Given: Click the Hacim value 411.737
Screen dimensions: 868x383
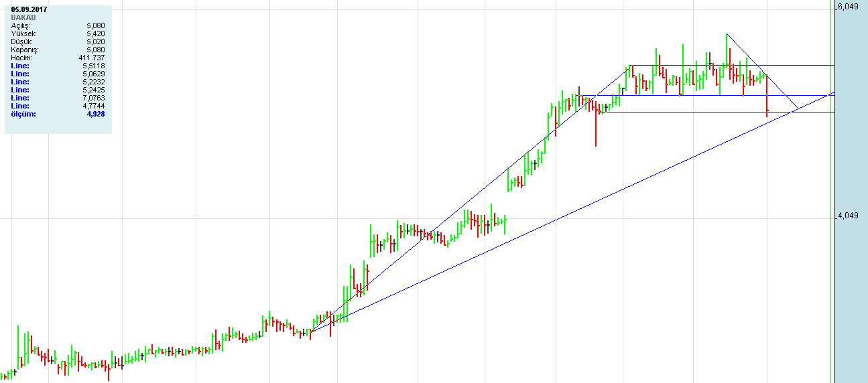Looking at the screenshot, I should tap(92, 58).
